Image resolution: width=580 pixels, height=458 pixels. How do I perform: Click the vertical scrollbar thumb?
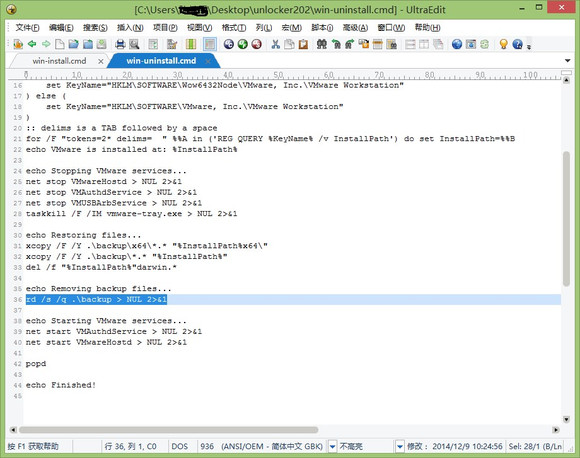point(566,218)
